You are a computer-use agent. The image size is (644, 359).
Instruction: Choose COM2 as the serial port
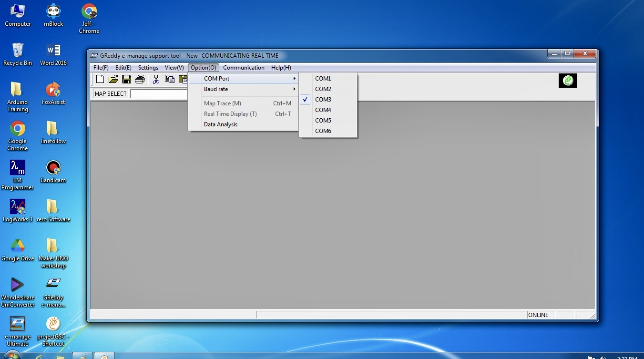(328, 89)
